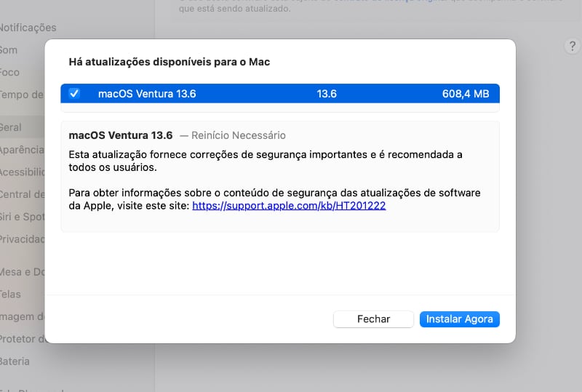The image size is (582, 392).
Task: Select Geral in the sidebar
Action: pos(11,127)
